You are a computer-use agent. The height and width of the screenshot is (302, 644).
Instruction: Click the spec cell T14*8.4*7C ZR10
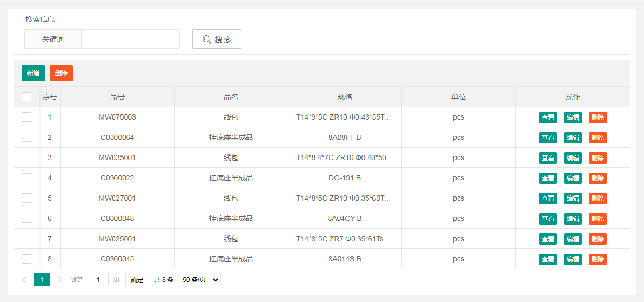[345, 157]
